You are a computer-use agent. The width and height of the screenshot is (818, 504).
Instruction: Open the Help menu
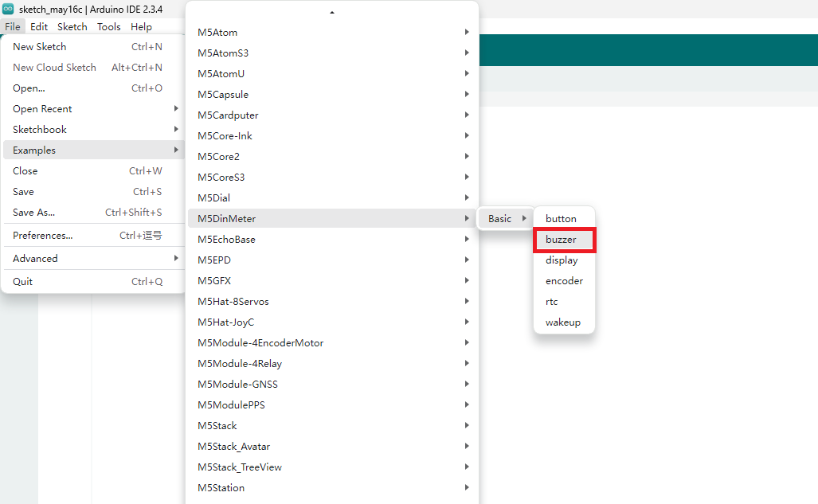[x=141, y=26]
